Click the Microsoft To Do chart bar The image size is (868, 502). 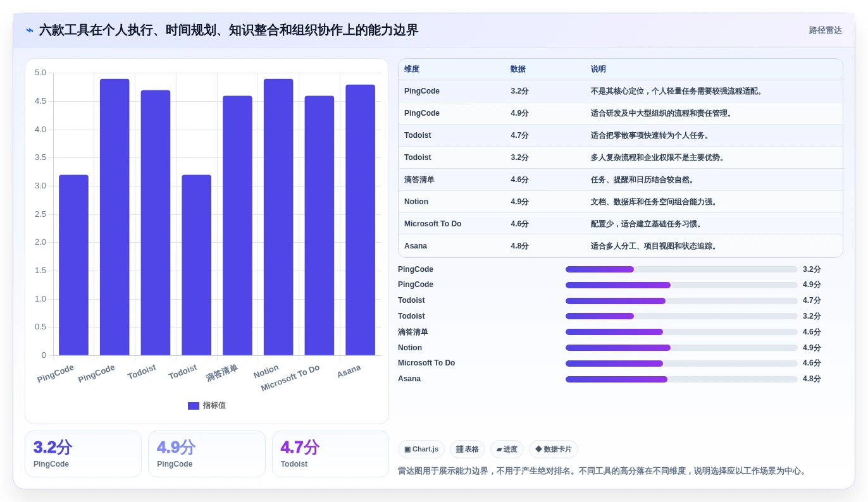(x=319, y=226)
